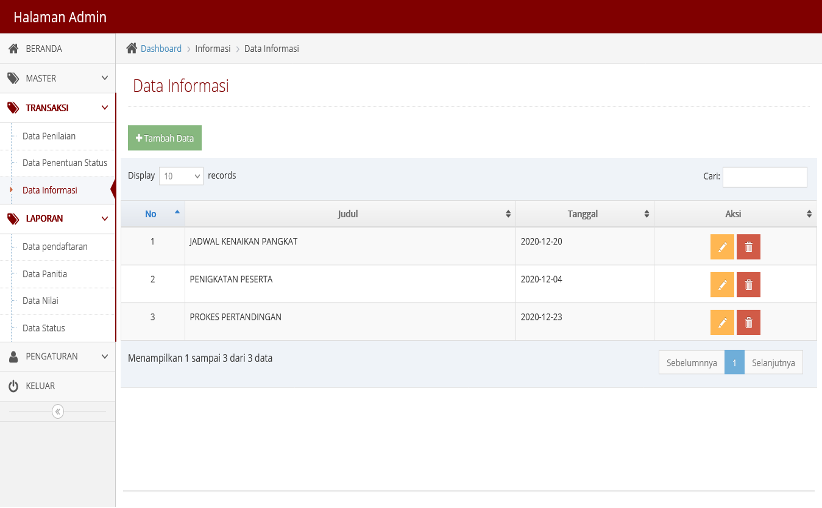Screen dimensions: 822x508
Task: Delete the PROKES PERTANDINGAN entry
Action: [748, 322]
